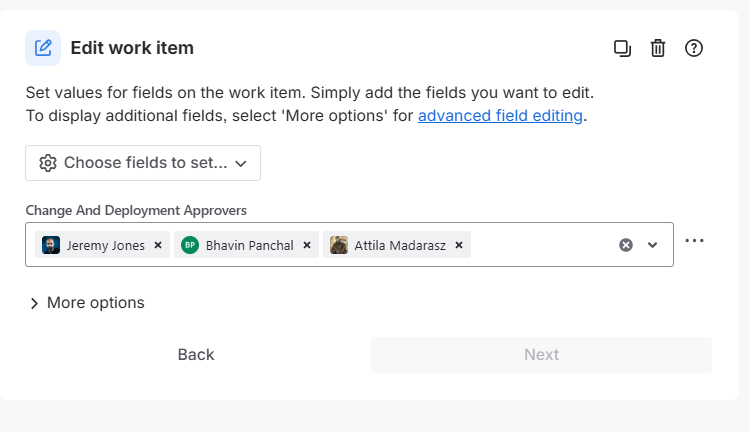Open the field's three-dots options menu
This screenshot has width=750, height=432.
[x=695, y=241]
